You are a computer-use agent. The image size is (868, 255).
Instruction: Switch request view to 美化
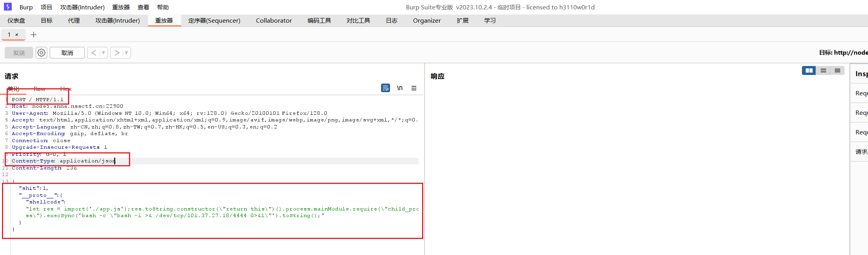click(x=13, y=89)
